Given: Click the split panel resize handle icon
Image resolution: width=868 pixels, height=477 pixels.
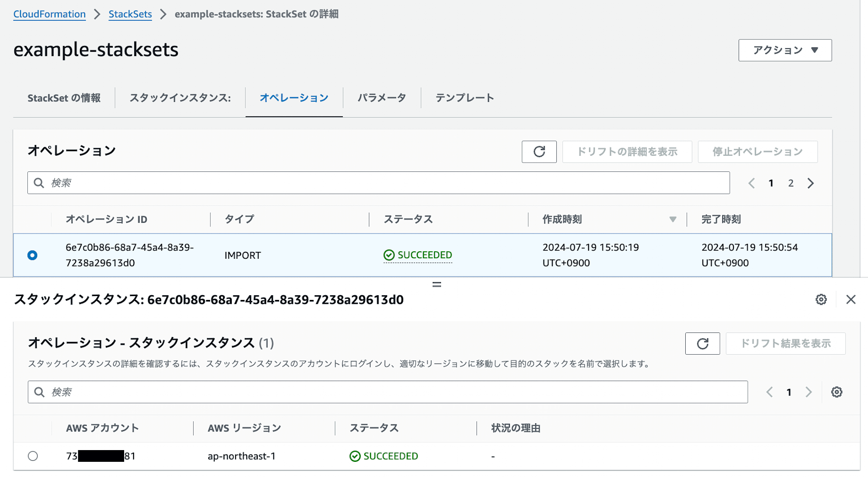Looking at the screenshot, I should pyautogui.click(x=437, y=285).
